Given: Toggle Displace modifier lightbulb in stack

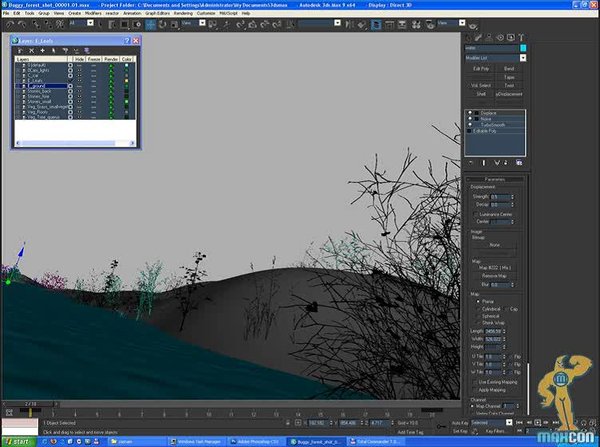Looking at the screenshot, I should [x=470, y=113].
